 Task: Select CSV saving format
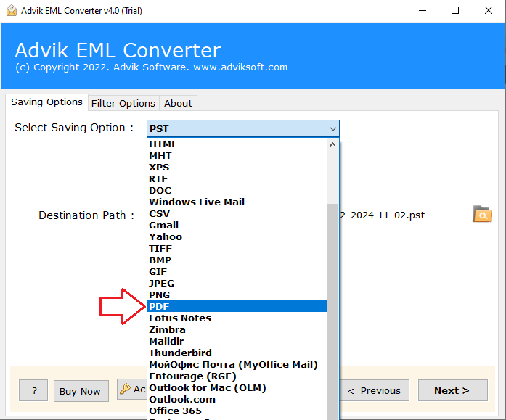click(237, 214)
